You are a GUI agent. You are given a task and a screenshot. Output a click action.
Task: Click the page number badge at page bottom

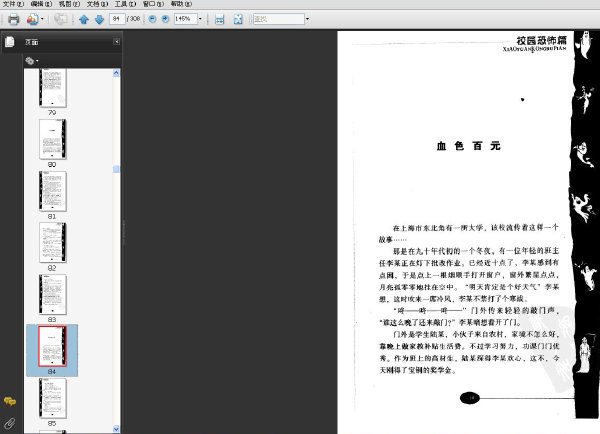coord(470,398)
